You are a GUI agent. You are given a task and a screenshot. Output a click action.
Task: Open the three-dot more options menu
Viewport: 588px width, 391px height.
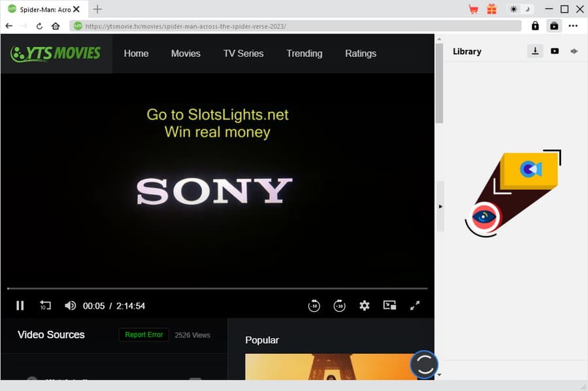pyautogui.click(x=573, y=26)
